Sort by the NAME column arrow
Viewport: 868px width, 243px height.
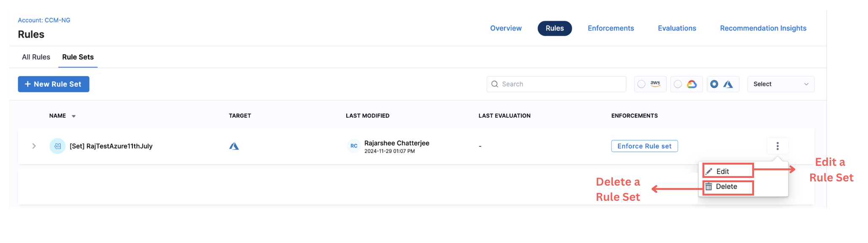[x=73, y=116]
